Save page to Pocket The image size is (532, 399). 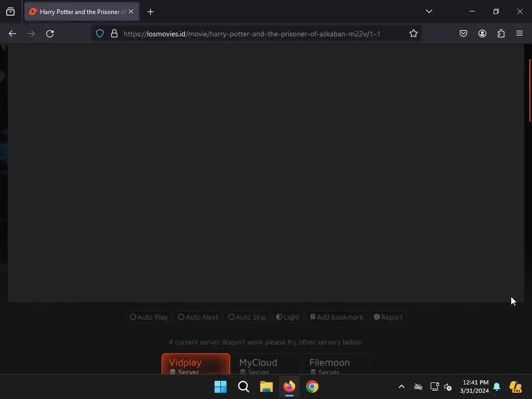coord(463,34)
